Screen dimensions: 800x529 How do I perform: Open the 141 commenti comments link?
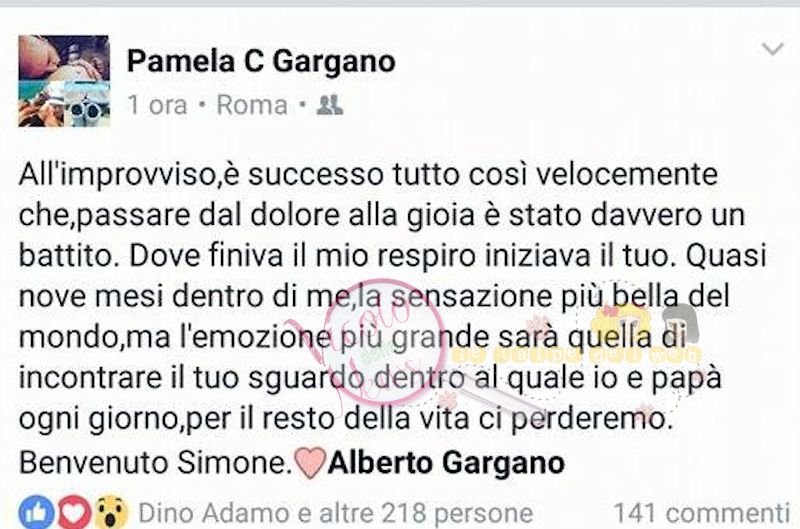[x=702, y=513]
